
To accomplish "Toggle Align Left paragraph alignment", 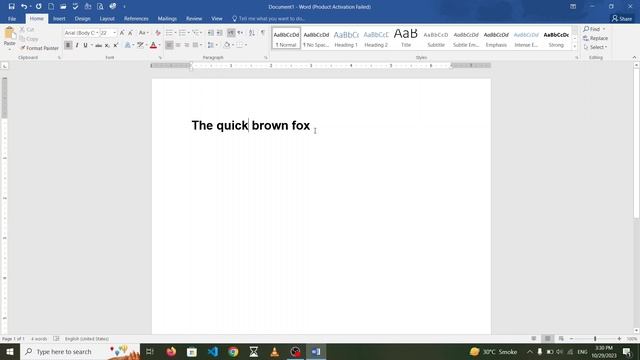I will point(169,45).
